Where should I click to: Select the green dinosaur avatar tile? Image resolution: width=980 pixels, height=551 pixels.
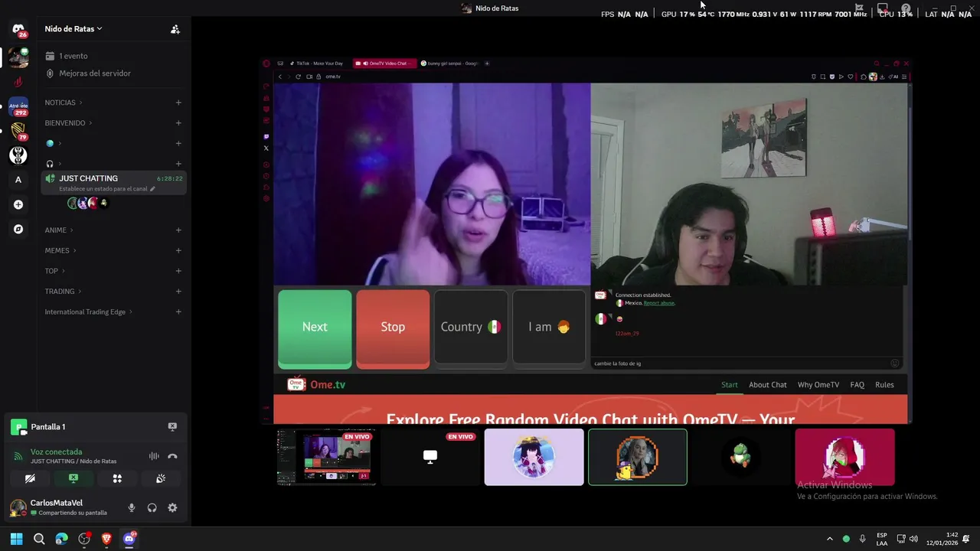(741, 457)
